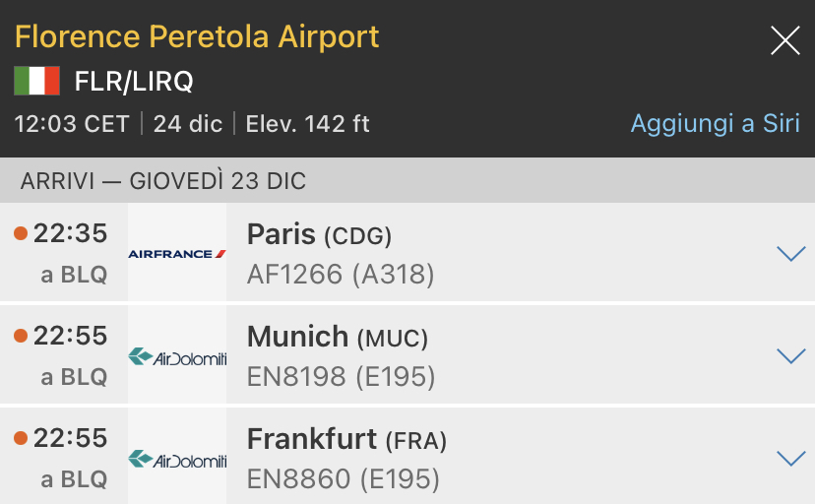Click the FLR/LIRQ airport code

pyautogui.click(x=134, y=81)
